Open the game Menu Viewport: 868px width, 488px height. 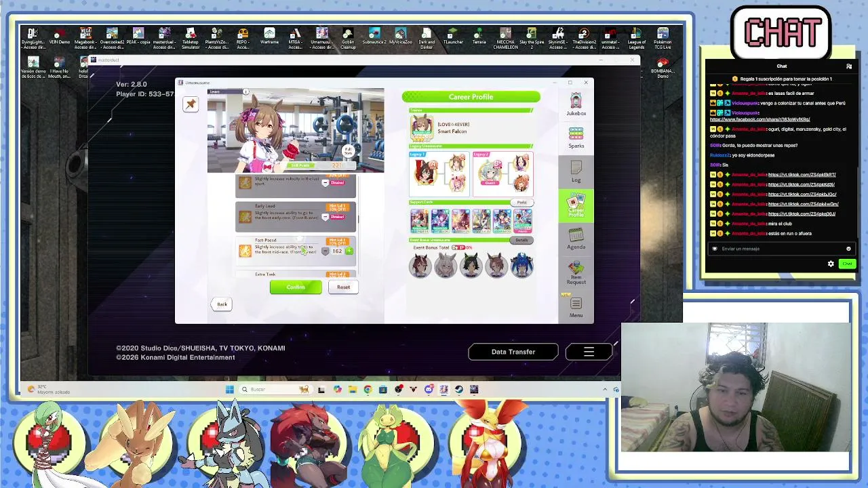point(576,306)
